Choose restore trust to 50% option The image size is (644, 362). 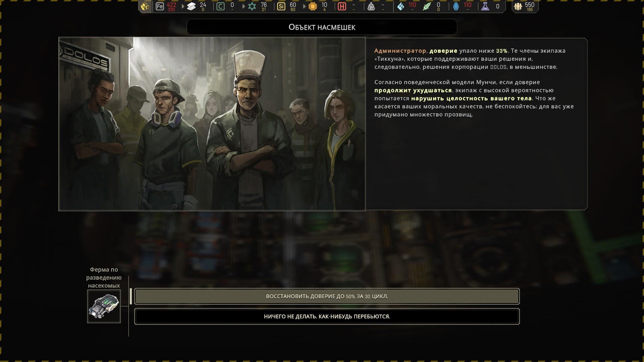pos(327,296)
